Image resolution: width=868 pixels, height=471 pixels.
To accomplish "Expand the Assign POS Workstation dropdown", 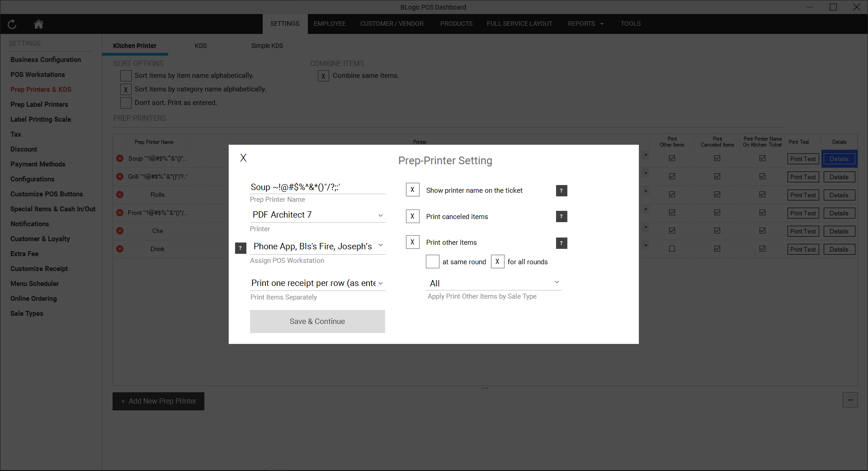I will 317,246.
